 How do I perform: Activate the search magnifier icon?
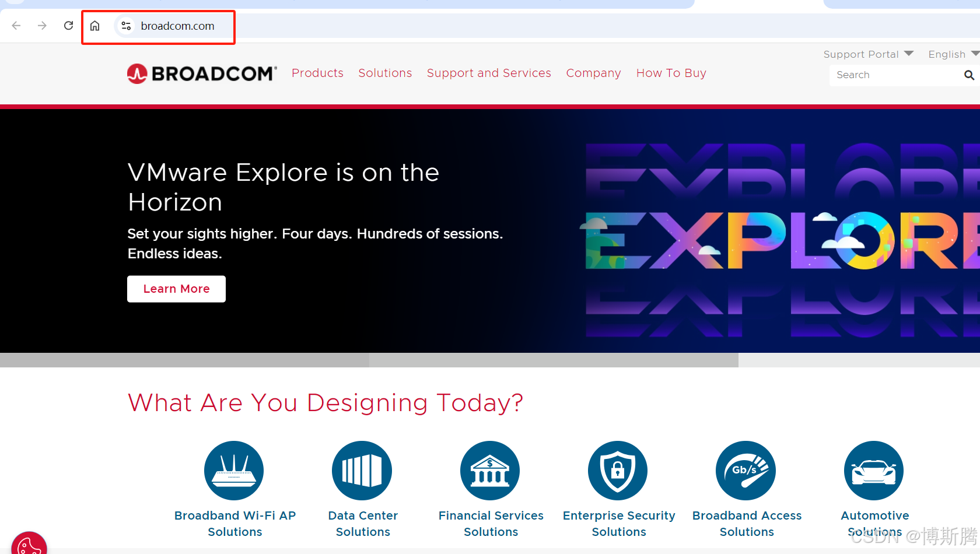pos(969,75)
